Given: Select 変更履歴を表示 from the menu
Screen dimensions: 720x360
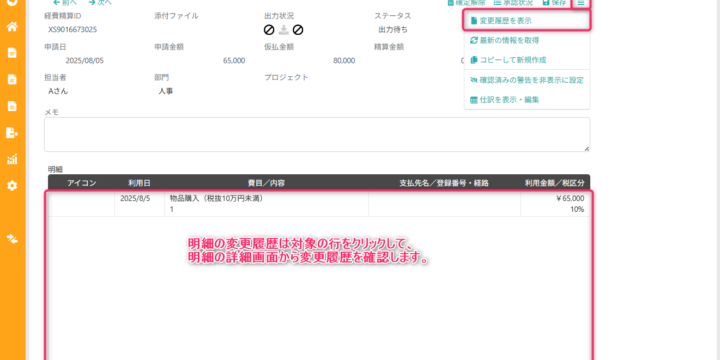Looking at the screenshot, I should 527,21.
